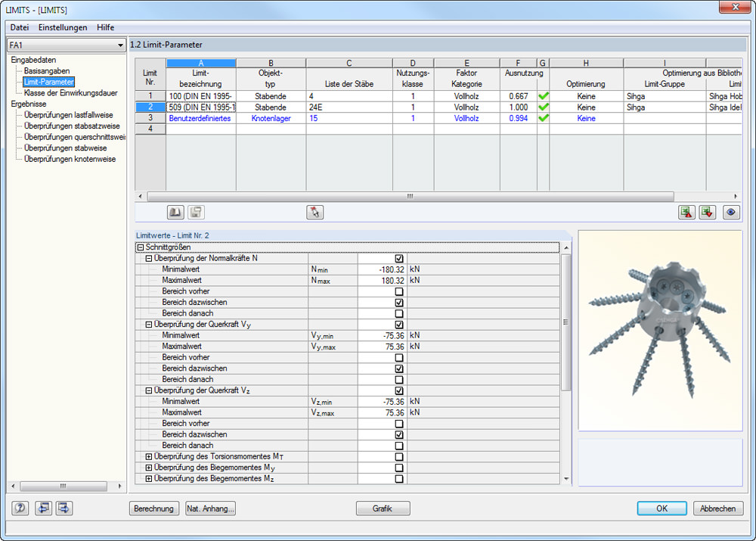Open Überprüfungen stabweise results

(66, 148)
